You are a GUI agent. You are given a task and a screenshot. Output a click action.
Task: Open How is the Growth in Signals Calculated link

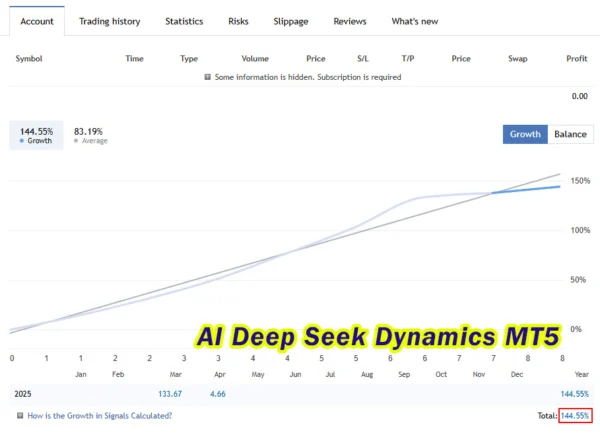point(99,415)
